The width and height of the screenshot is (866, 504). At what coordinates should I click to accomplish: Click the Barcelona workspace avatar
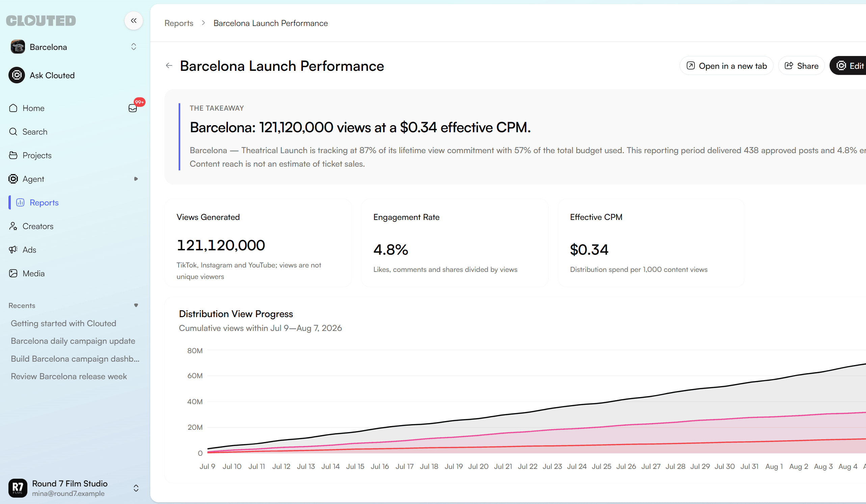18,47
